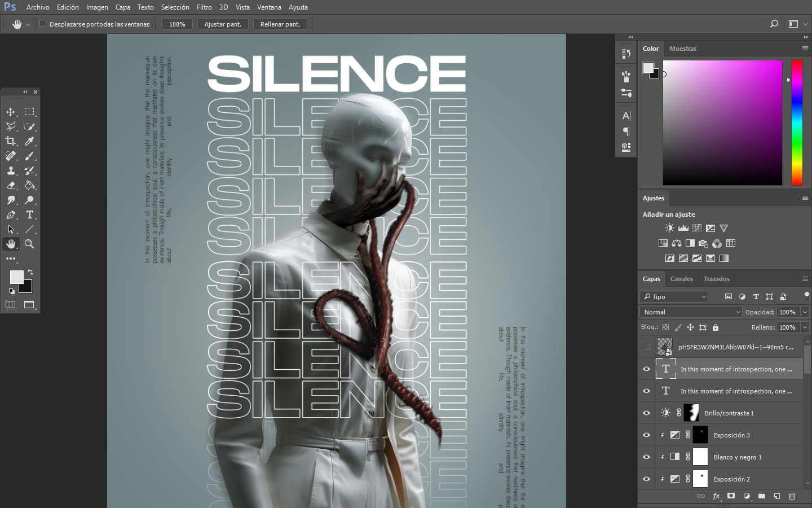Create a new group folder icon
The width and height of the screenshot is (812, 508).
click(x=761, y=496)
